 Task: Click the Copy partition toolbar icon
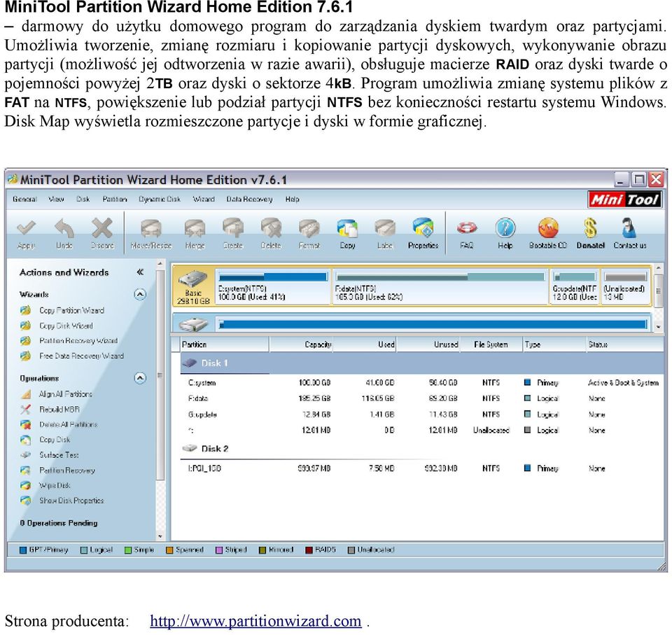click(x=347, y=228)
